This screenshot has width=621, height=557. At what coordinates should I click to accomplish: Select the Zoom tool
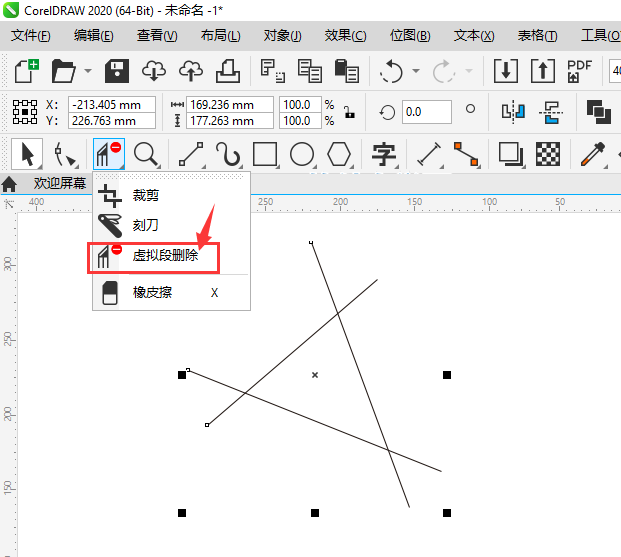coord(147,155)
